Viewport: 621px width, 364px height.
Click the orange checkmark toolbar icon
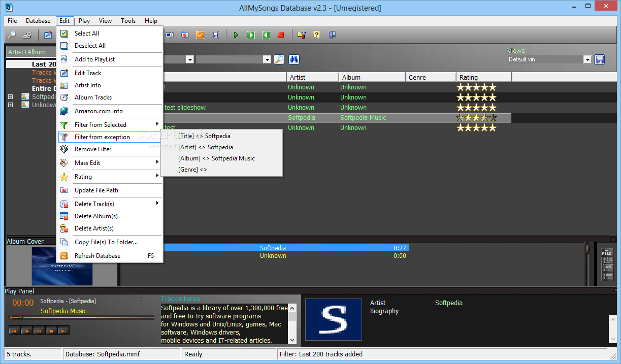200,35
